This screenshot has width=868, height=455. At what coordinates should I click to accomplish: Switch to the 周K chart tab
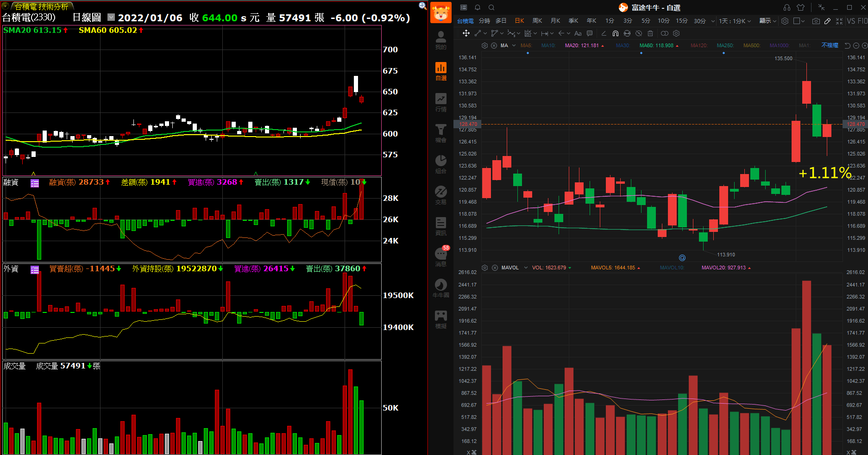click(x=537, y=21)
